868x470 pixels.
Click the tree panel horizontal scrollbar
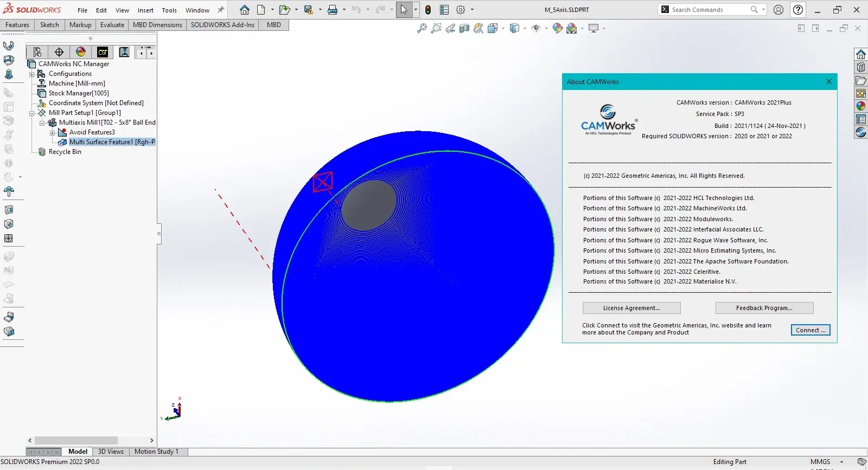pyautogui.click(x=76, y=441)
